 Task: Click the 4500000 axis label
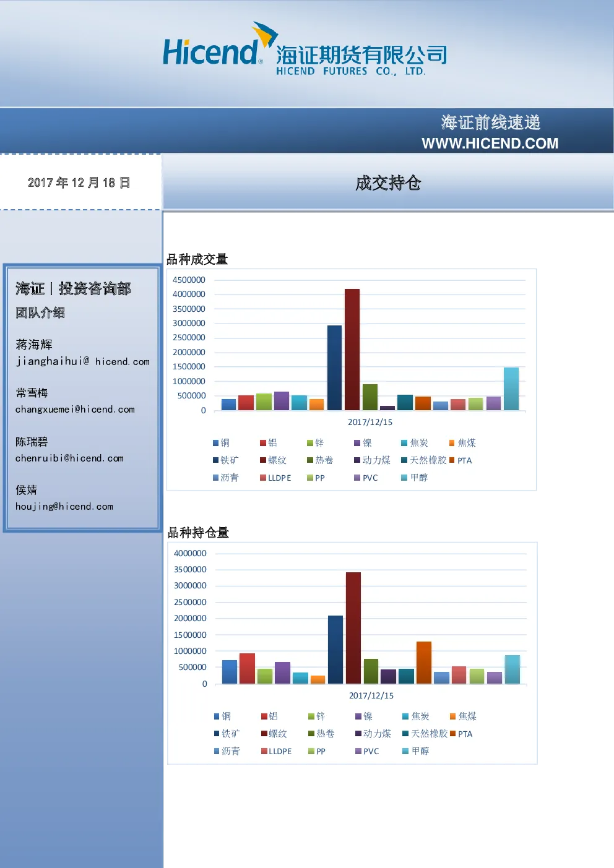pyautogui.click(x=189, y=280)
